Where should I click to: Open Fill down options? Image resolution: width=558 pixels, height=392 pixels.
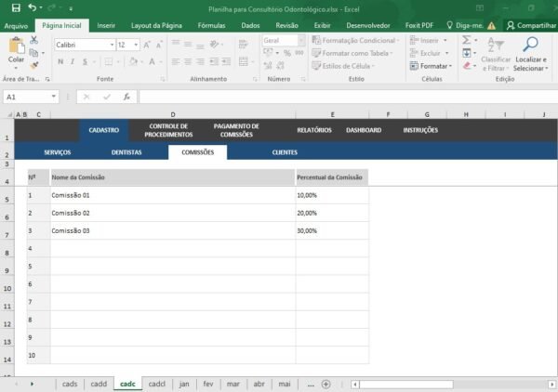467,53
